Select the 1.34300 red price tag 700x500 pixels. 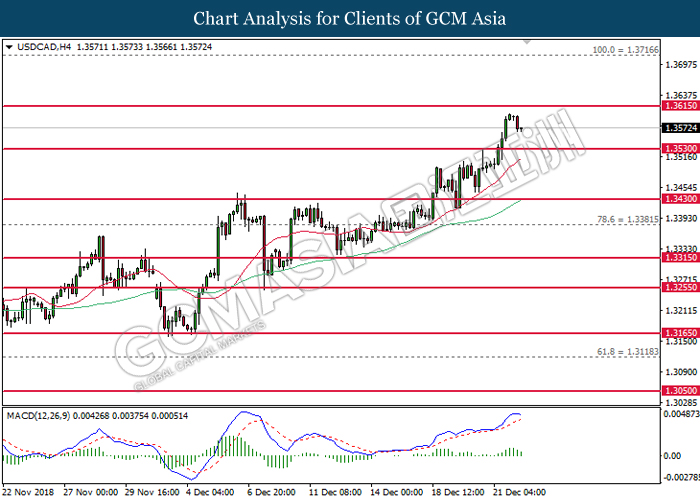point(681,199)
